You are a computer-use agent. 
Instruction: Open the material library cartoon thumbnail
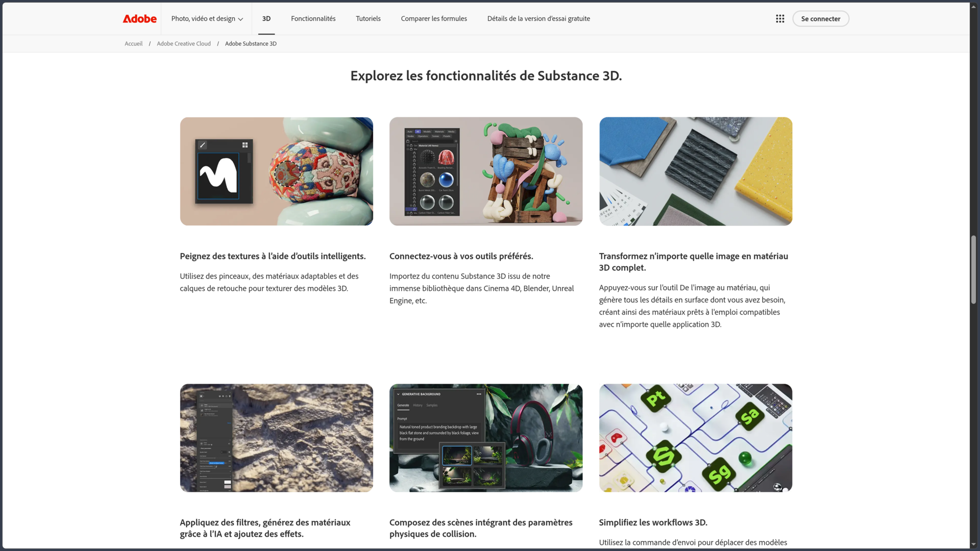tap(486, 171)
